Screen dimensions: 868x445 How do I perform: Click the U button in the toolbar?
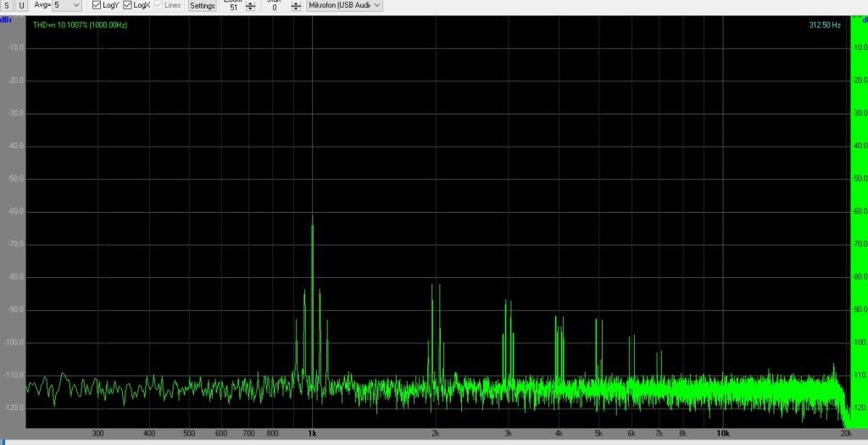coord(21,6)
